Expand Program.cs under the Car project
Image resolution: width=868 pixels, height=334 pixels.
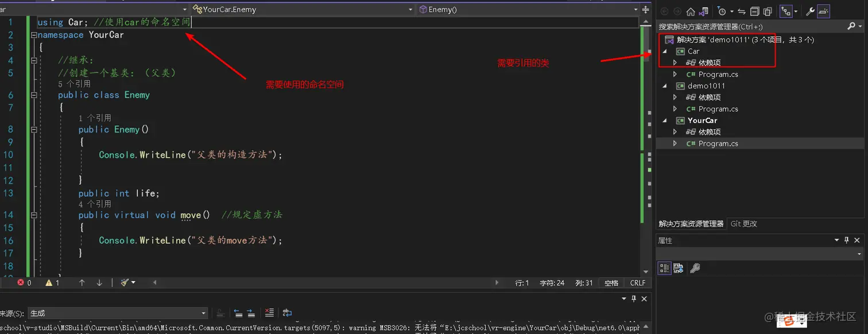point(675,74)
